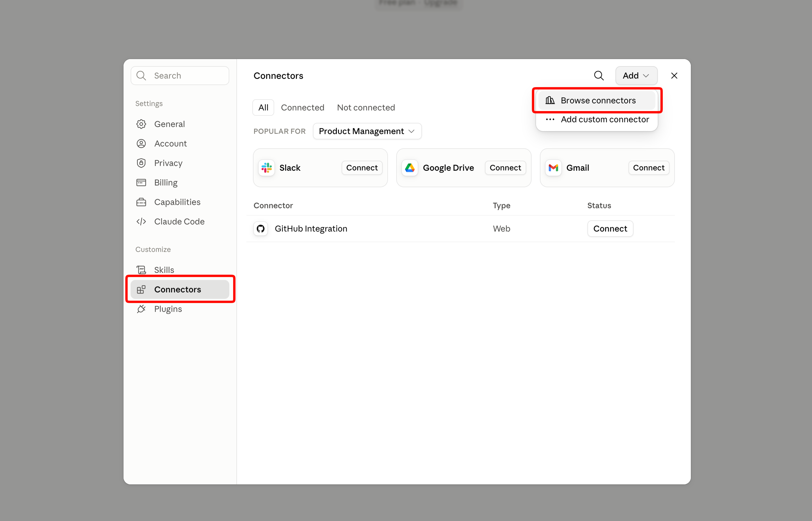Connect the Google Drive connector
The image size is (812, 521).
click(505, 168)
